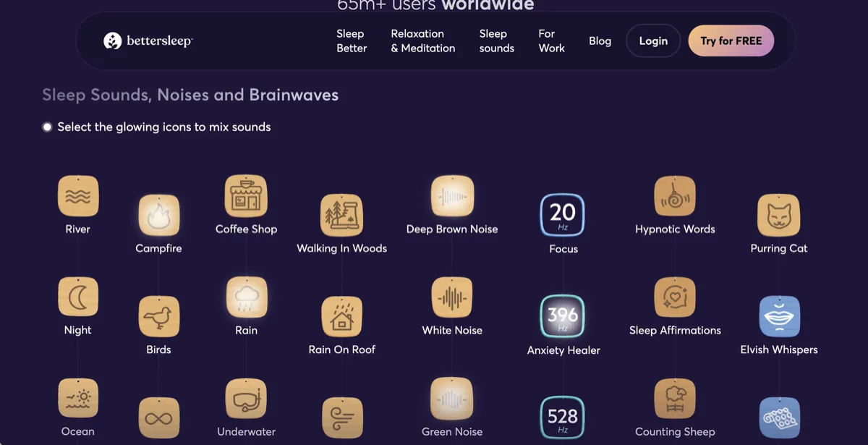The height and width of the screenshot is (445, 868).
Task: Click the bettersleep logo
Action: point(148,41)
